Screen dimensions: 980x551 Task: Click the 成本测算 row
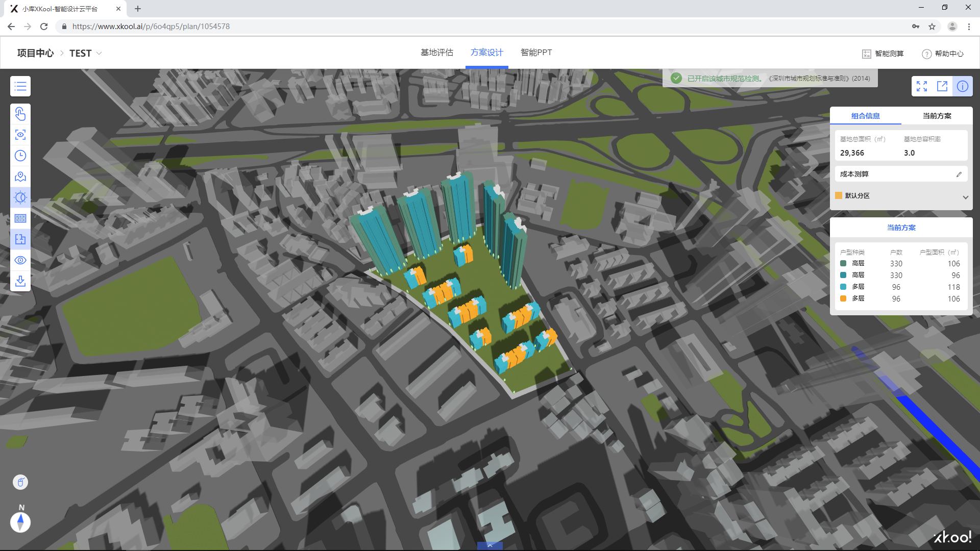901,174
